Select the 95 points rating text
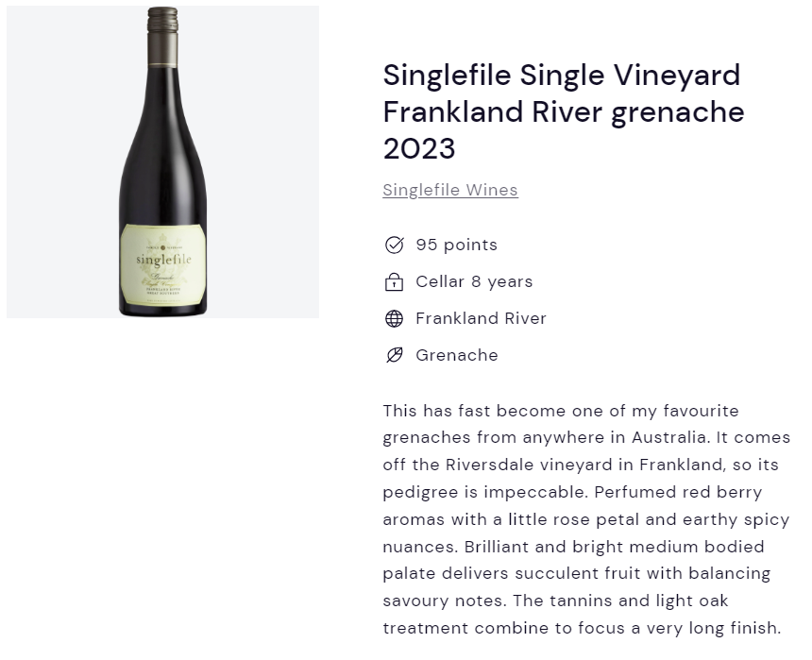 pos(456,245)
